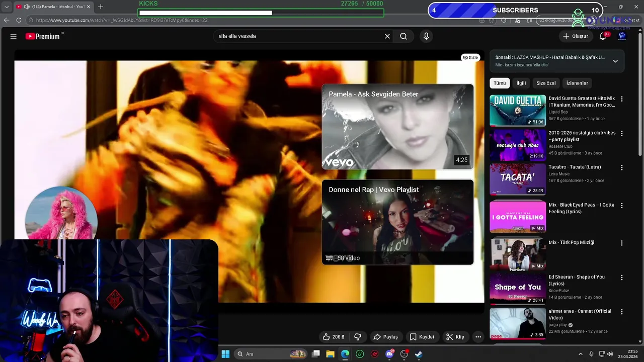Open the YouTube guide hamburger menu

[14, 36]
